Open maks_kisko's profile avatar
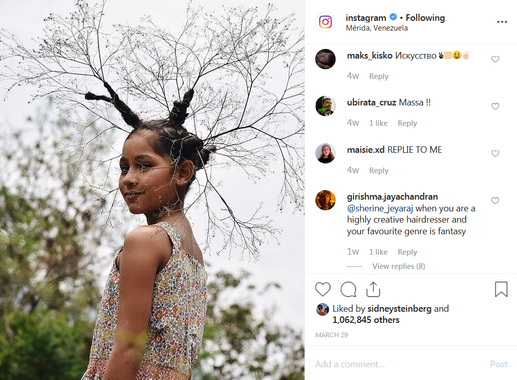The image size is (517, 380). tap(325, 59)
